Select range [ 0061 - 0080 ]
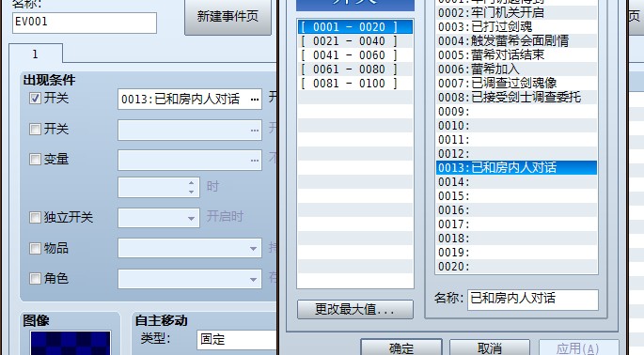 [355, 69]
